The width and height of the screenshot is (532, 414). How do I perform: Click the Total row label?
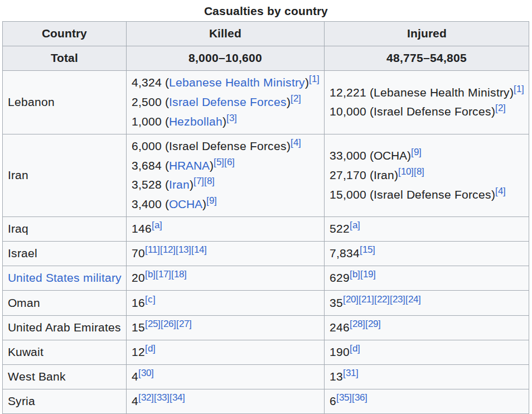tap(65, 58)
